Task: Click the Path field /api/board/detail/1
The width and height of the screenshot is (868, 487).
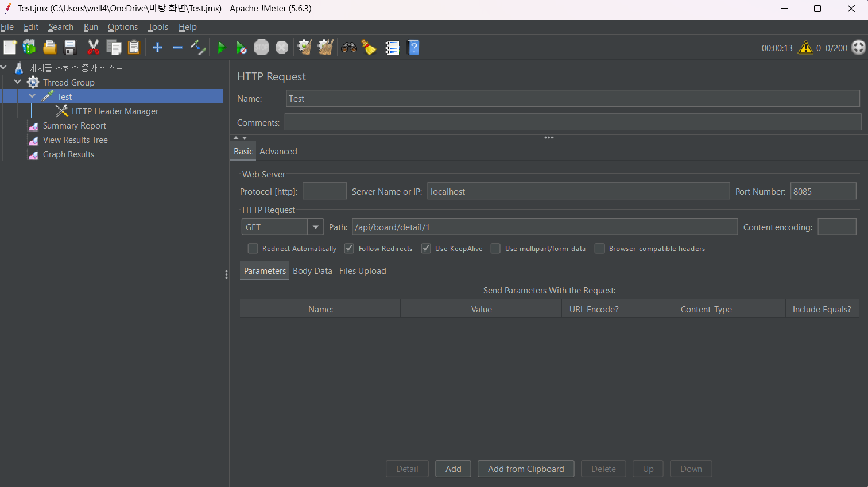Action: point(545,227)
